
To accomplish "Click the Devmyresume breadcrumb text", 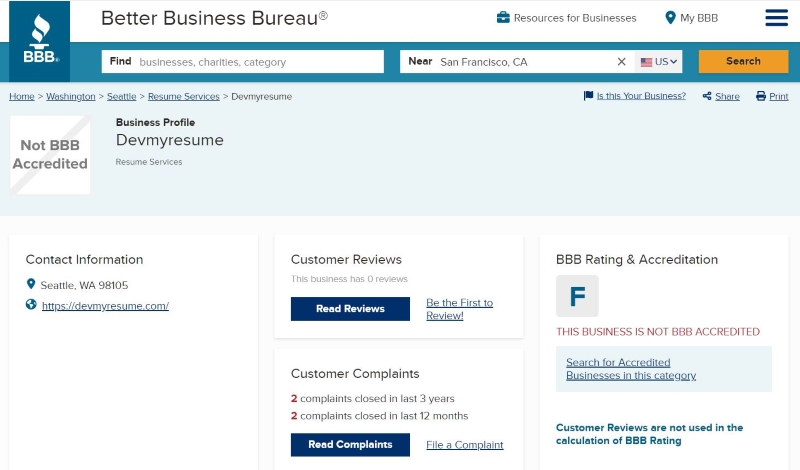I will pyautogui.click(x=262, y=96).
